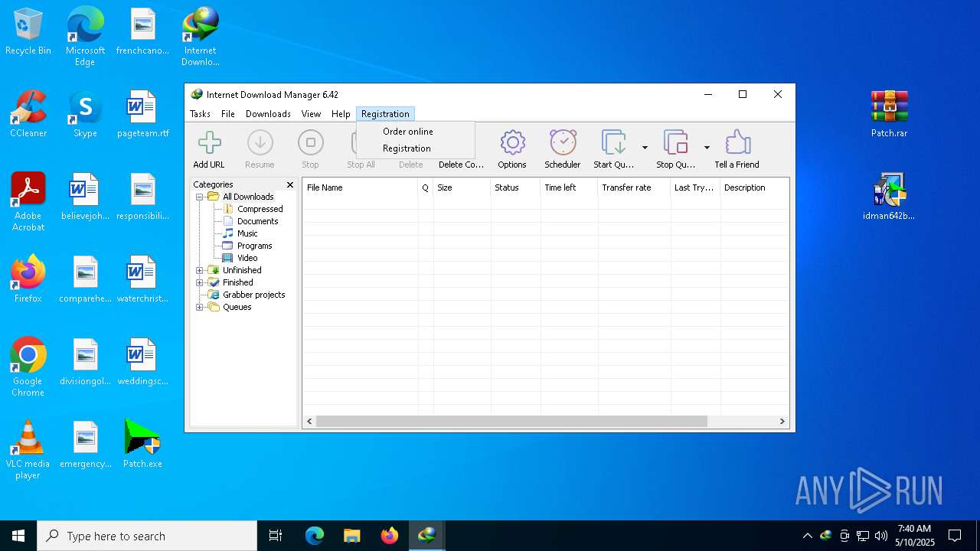
Task: Click the scrollbar left arrow
Action: 309,421
